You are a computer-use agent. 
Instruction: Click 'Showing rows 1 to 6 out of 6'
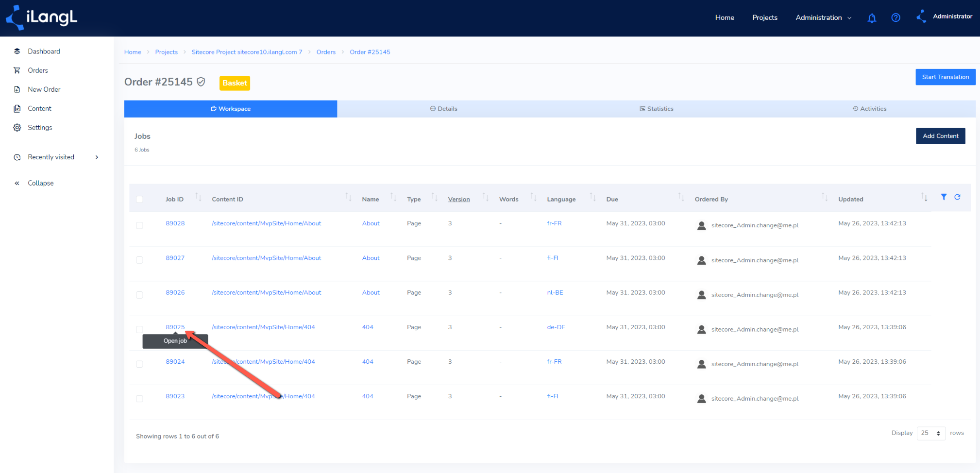[x=177, y=436]
